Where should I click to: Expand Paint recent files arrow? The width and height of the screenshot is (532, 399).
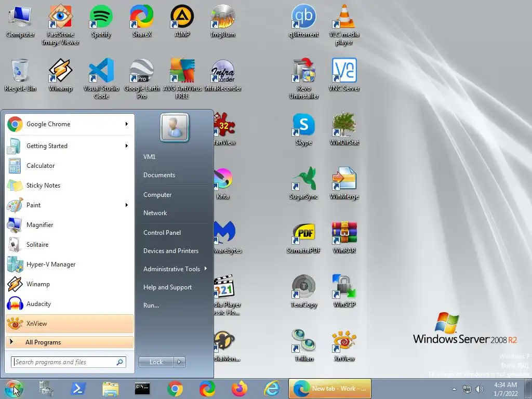[127, 205]
